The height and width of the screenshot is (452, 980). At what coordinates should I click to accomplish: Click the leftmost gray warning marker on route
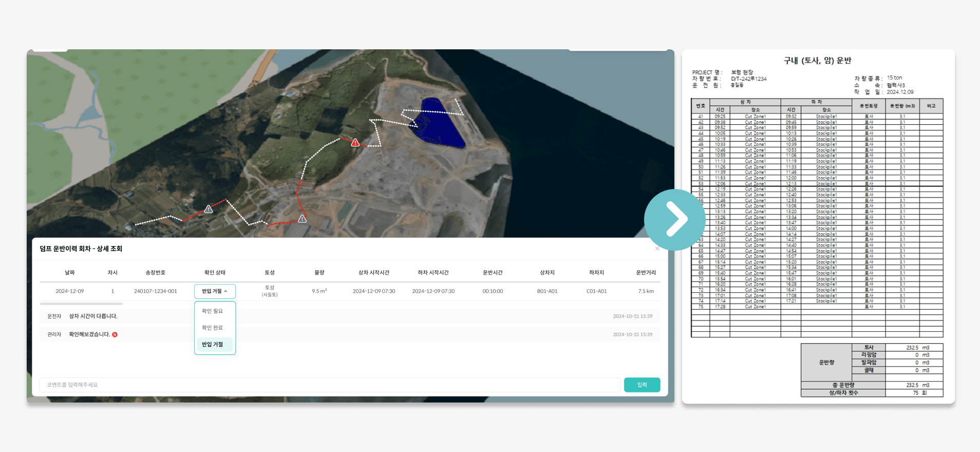(x=209, y=209)
